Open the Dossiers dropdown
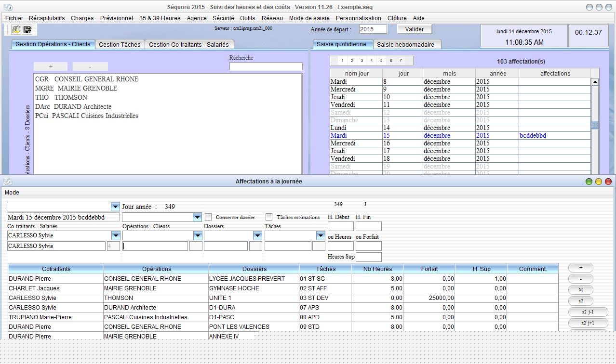616x364 pixels. tap(258, 235)
